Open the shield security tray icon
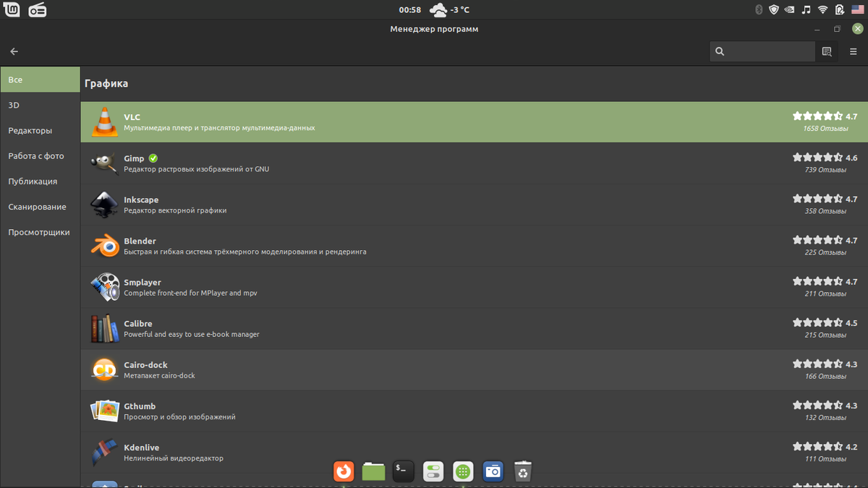Screen dimensions: 868x488 pyautogui.click(x=774, y=10)
